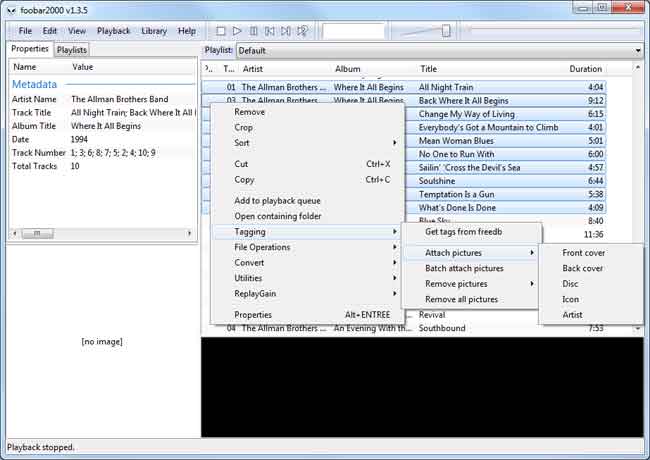Choose Crop from the context menu

click(307, 128)
